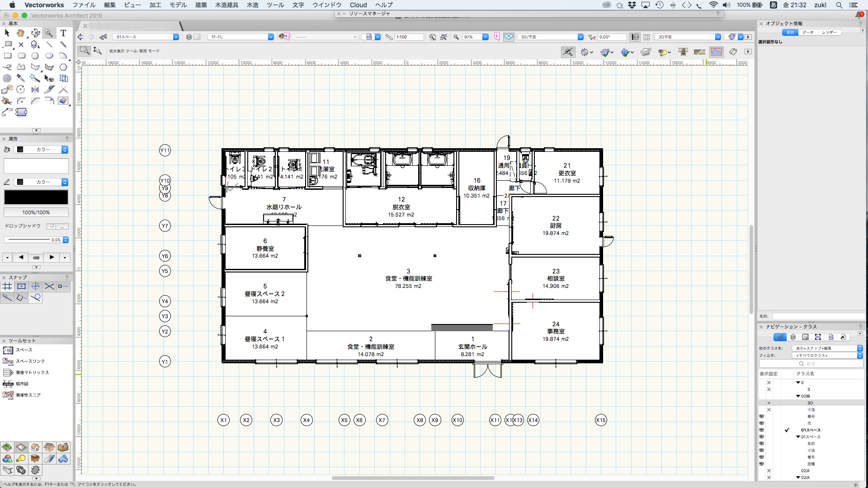Image resolution: width=868 pixels, height=488 pixels.
Task: Open the 編集 menu
Action: [x=109, y=5]
